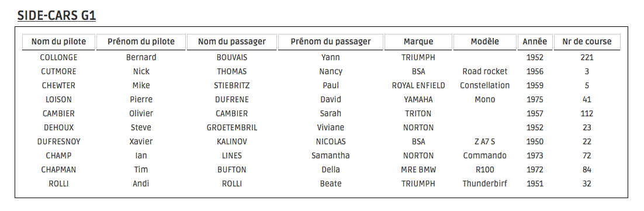Click the Modèle column header
Screen dimensions: 644x211
484,42
